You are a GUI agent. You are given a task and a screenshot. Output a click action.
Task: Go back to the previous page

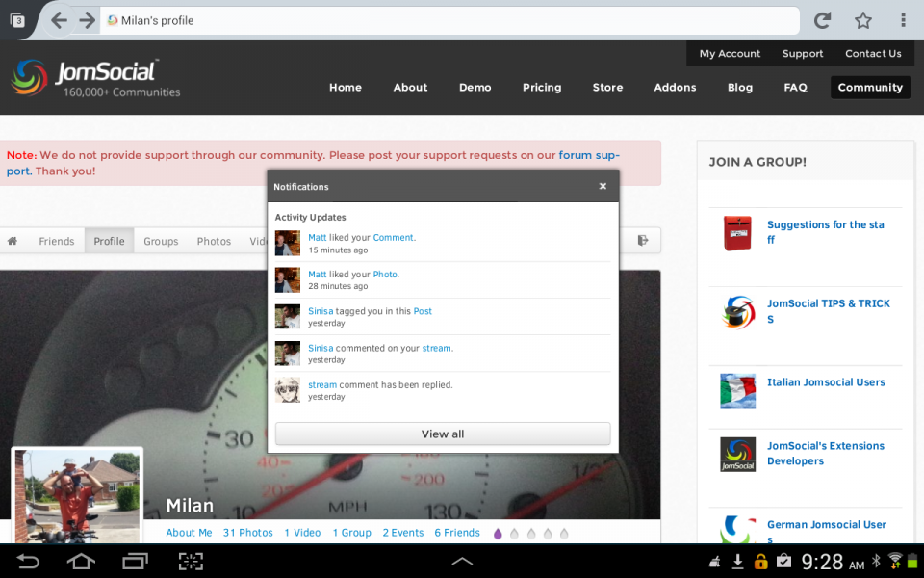59,20
